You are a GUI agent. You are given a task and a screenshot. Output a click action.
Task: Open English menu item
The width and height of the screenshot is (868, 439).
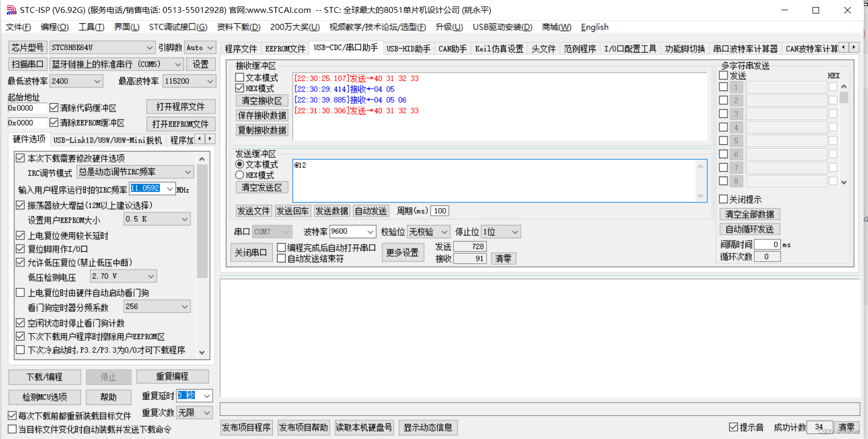(x=595, y=27)
